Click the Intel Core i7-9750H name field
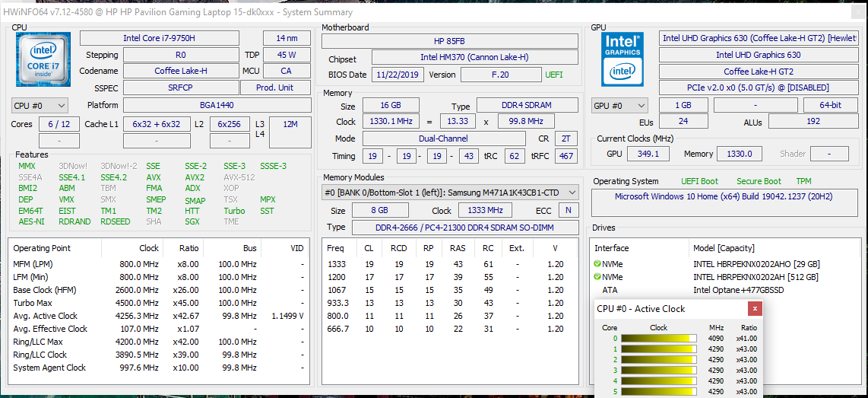868x398 pixels. tap(160, 38)
